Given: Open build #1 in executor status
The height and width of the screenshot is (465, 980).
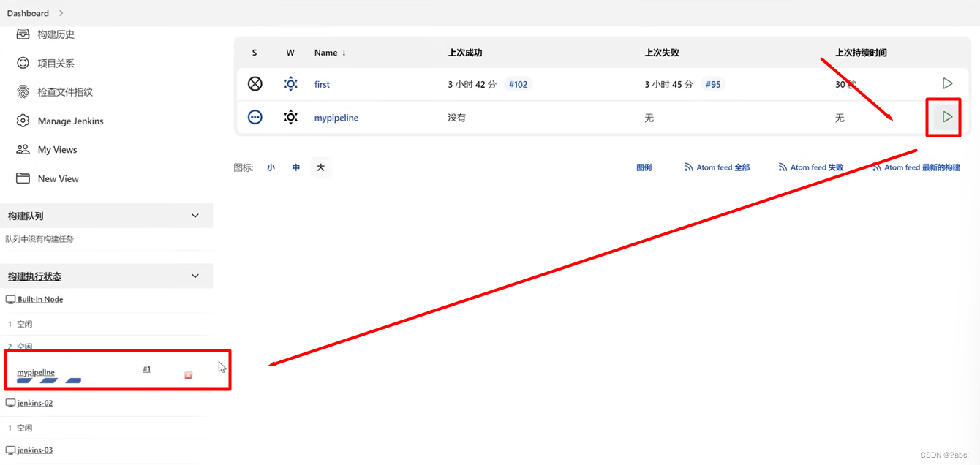Looking at the screenshot, I should pyautogui.click(x=147, y=369).
